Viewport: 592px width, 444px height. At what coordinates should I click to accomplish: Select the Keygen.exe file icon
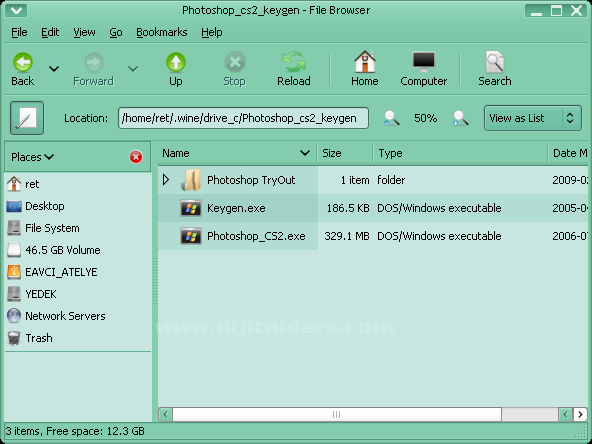pyautogui.click(x=191, y=208)
